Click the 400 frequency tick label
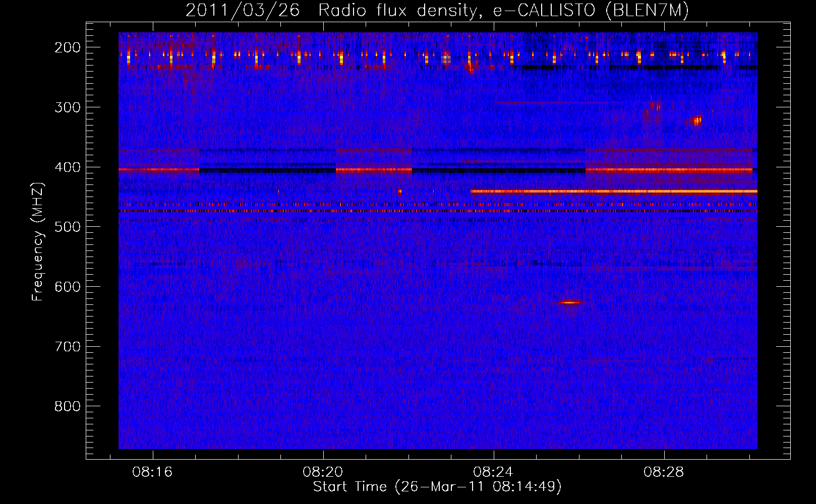The height and width of the screenshot is (504, 816). pos(68,167)
